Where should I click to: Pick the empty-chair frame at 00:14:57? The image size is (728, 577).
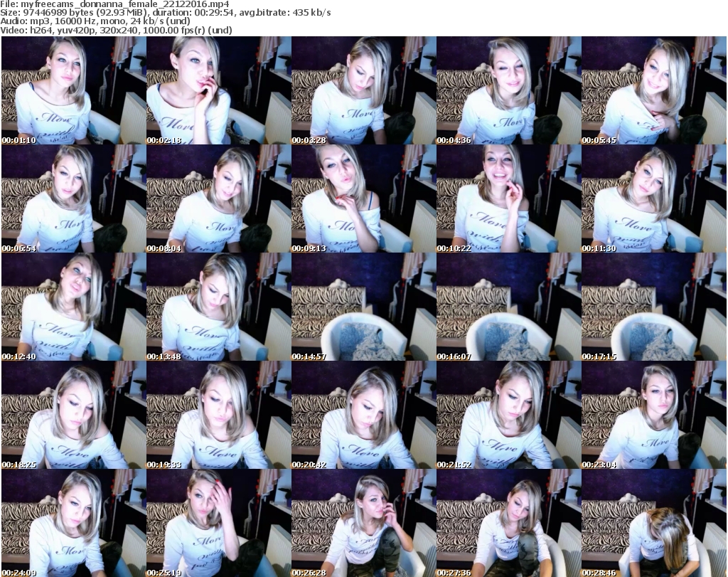point(363,307)
